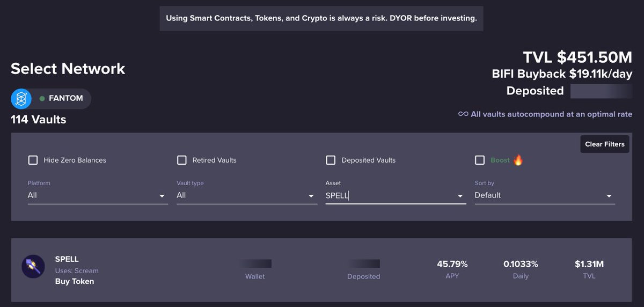Select the FANTOM network button
Viewport: 644px width, 307px height.
(51, 99)
